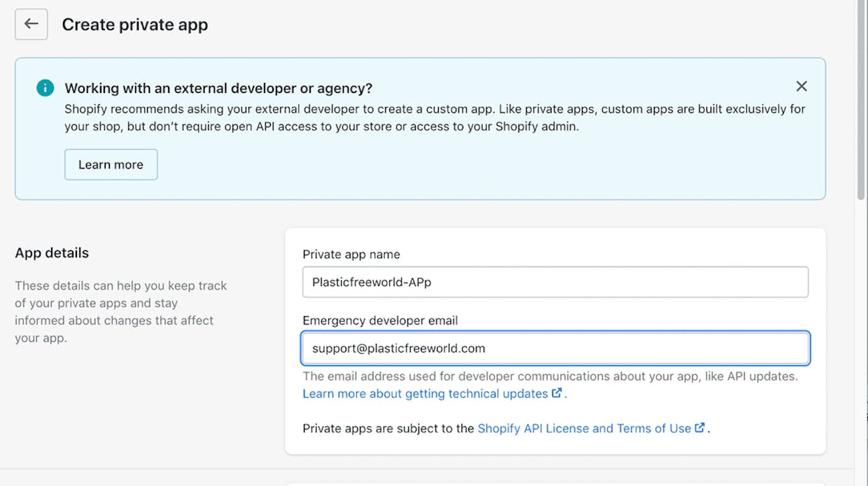Click the Emergency developer email label
The width and height of the screenshot is (868, 486).
380,321
